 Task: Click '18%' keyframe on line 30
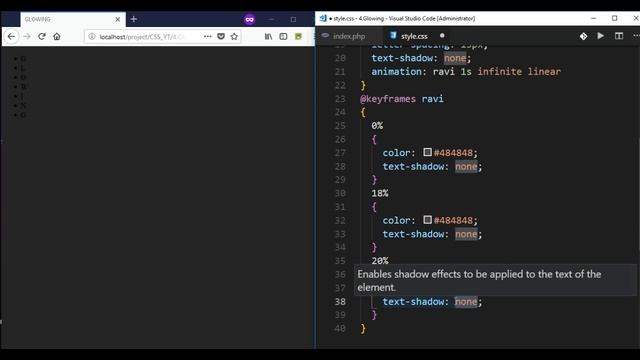pyautogui.click(x=380, y=193)
